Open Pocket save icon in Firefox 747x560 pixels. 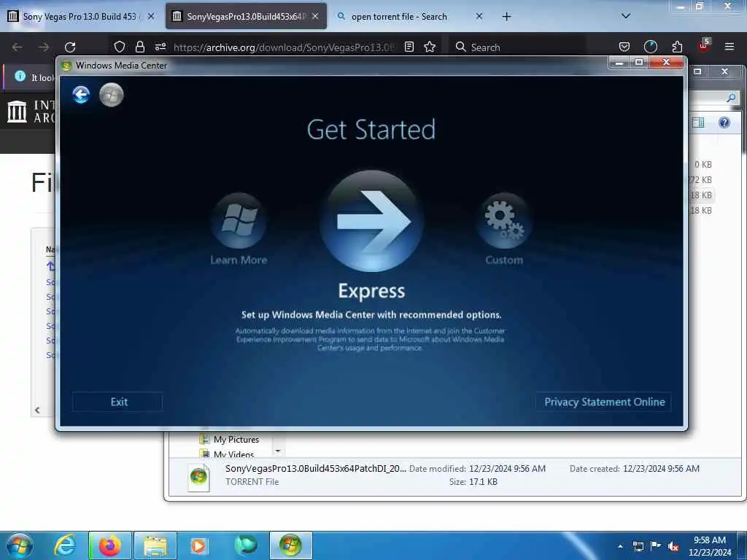click(624, 47)
